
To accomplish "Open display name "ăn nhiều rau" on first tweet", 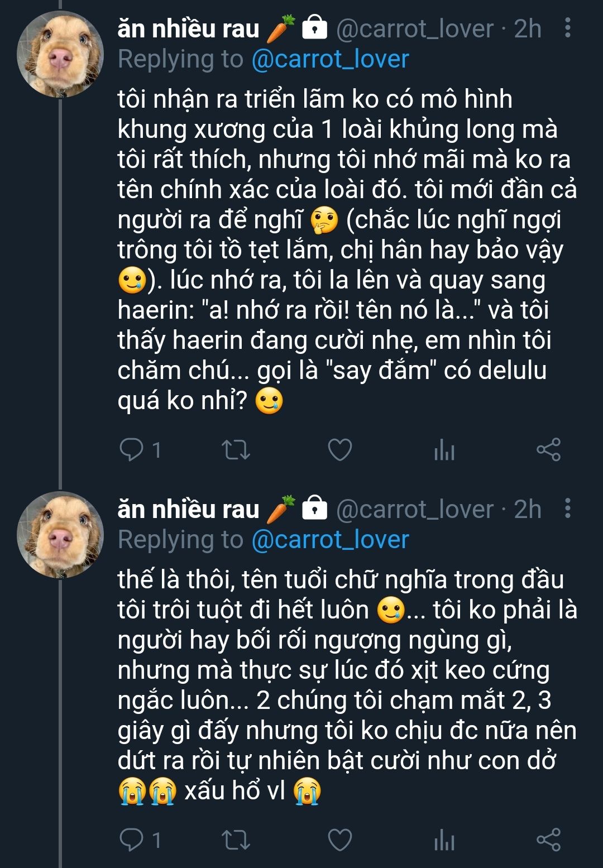I will pos(189,28).
